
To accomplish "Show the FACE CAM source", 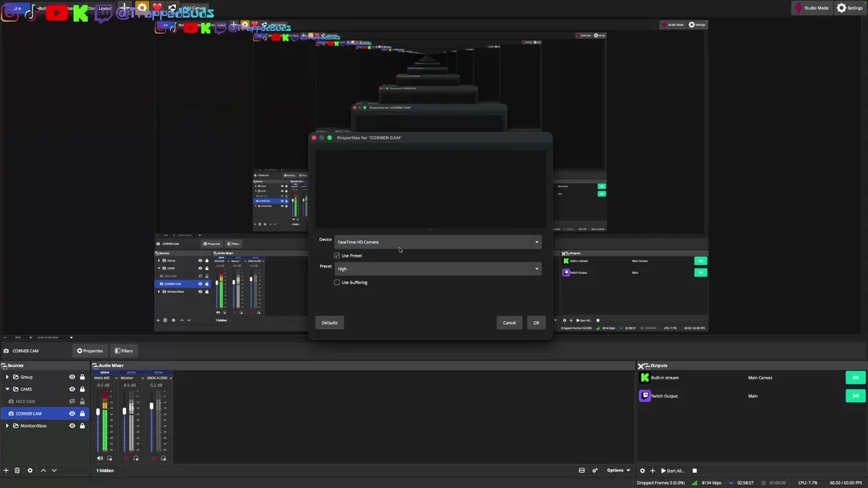I will (72, 401).
